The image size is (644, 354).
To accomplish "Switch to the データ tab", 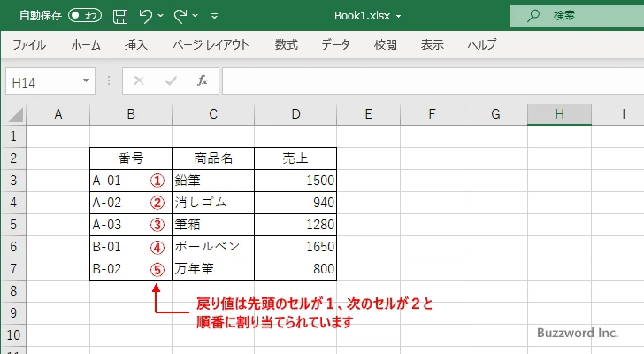I will tap(335, 44).
